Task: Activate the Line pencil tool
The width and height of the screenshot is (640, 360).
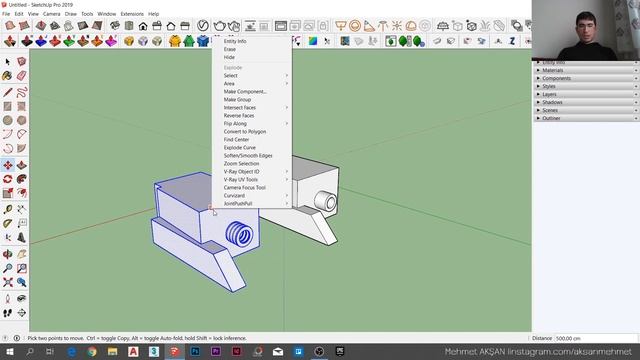Action: click(x=7, y=92)
